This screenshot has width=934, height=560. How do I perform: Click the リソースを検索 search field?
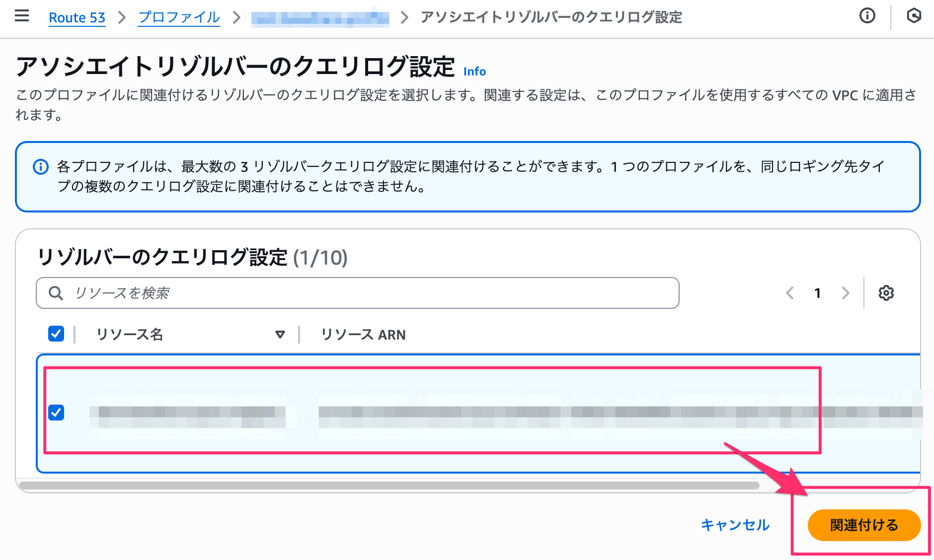click(x=368, y=293)
